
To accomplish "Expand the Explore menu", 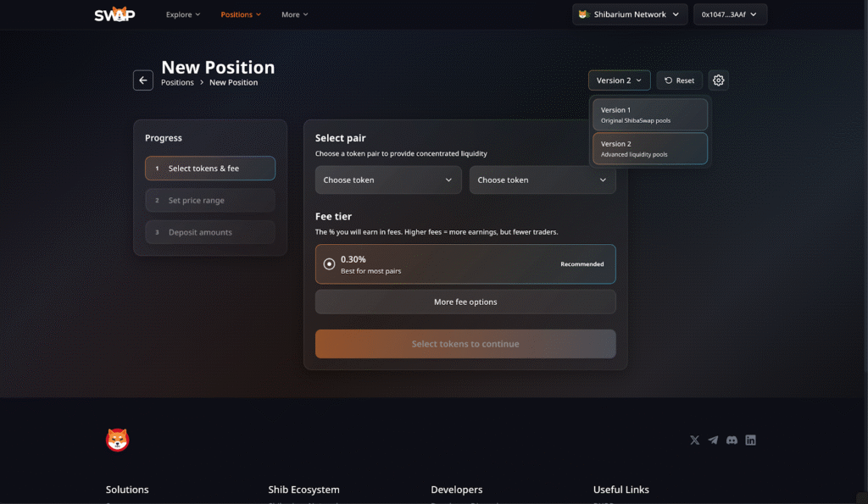I will tap(183, 14).
